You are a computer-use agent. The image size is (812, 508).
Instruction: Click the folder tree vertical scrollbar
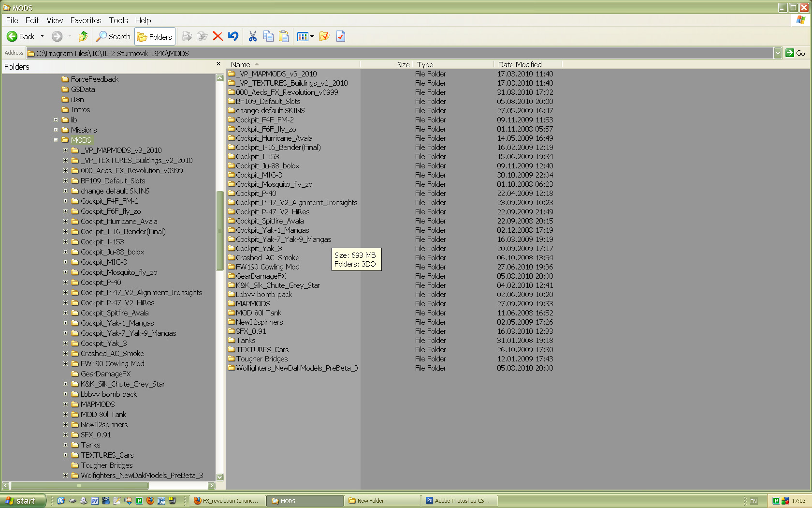click(x=219, y=231)
